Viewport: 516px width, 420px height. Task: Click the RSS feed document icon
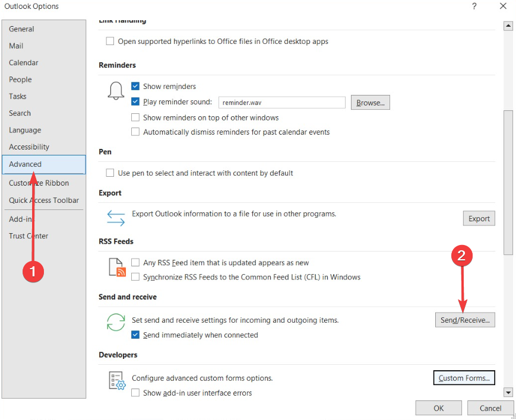coord(117,267)
